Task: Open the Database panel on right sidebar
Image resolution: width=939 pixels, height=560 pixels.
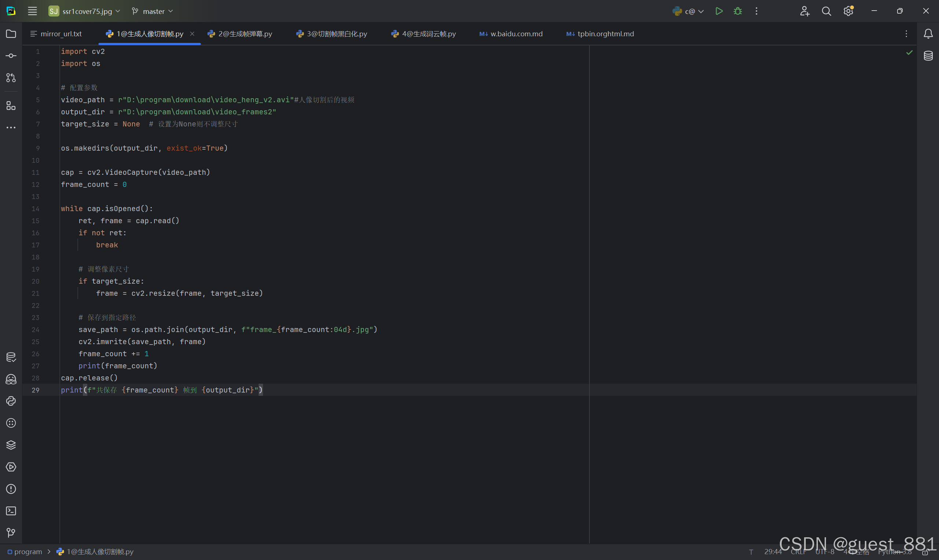Action: coord(928,56)
